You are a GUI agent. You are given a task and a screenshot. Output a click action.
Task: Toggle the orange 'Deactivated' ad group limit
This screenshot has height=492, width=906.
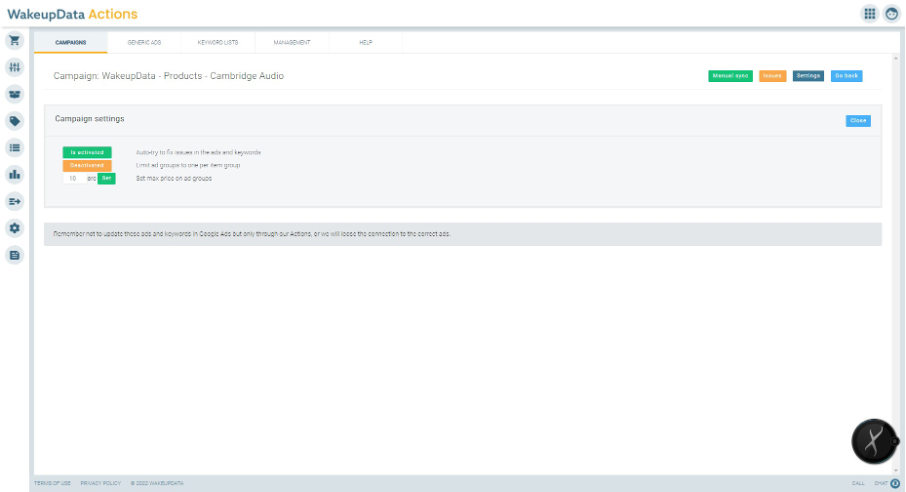pyautogui.click(x=87, y=165)
